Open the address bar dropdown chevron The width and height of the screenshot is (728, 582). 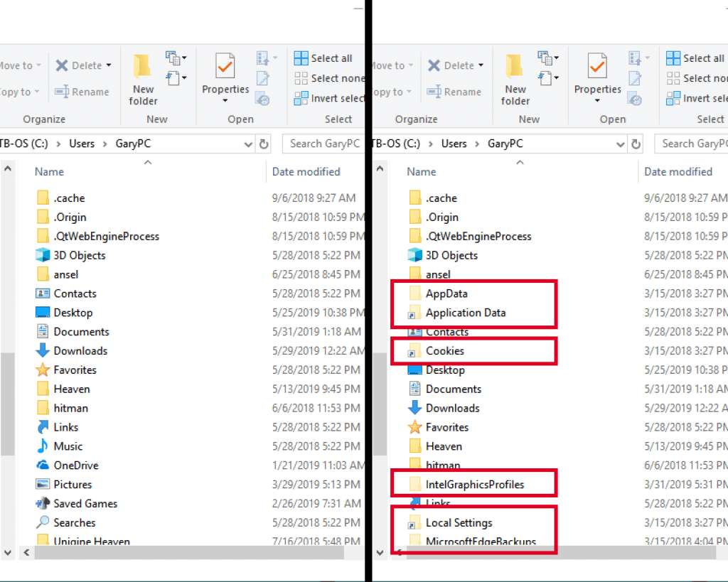pyautogui.click(x=247, y=143)
